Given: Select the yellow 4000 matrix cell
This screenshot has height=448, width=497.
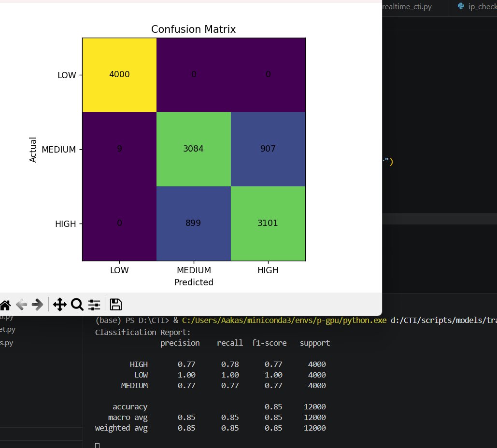Looking at the screenshot, I should tap(119, 75).
